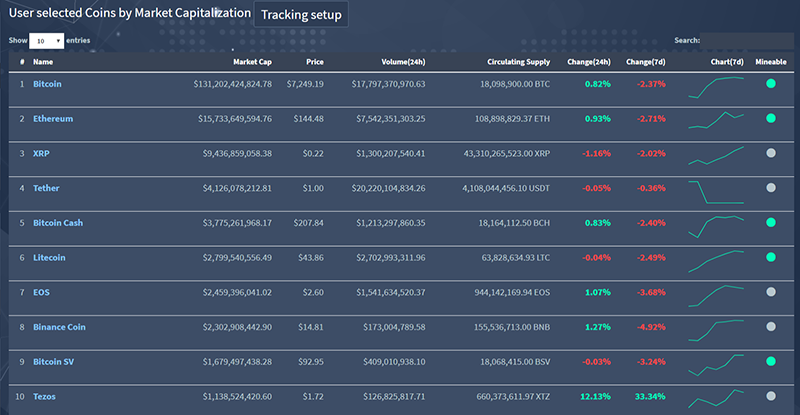The height and width of the screenshot is (415, 800).
Task: Sort by Mineable column header
Action: 771,62
